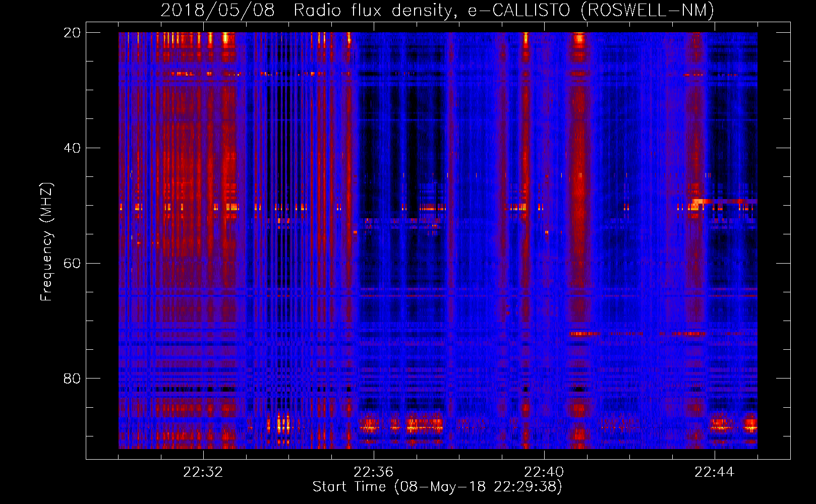816x504 pixels.
Task: Click the 'Frequency (MHZ)' axis label
Action: [x=46, y=242]
